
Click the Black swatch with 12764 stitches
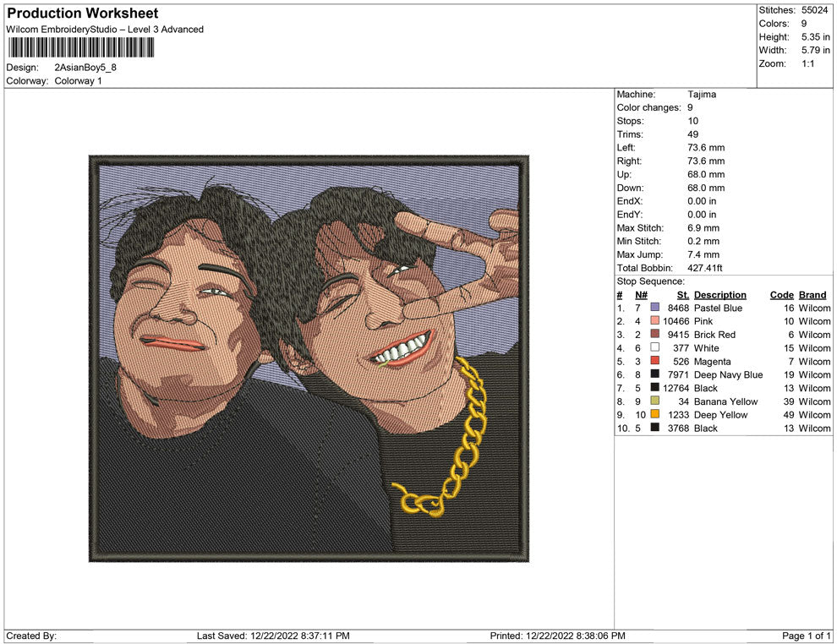(x=654, y=387)
